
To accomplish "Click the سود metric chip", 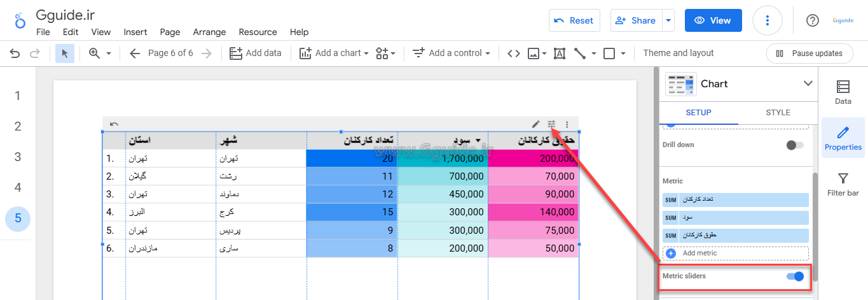I will [x=736, y=218].
